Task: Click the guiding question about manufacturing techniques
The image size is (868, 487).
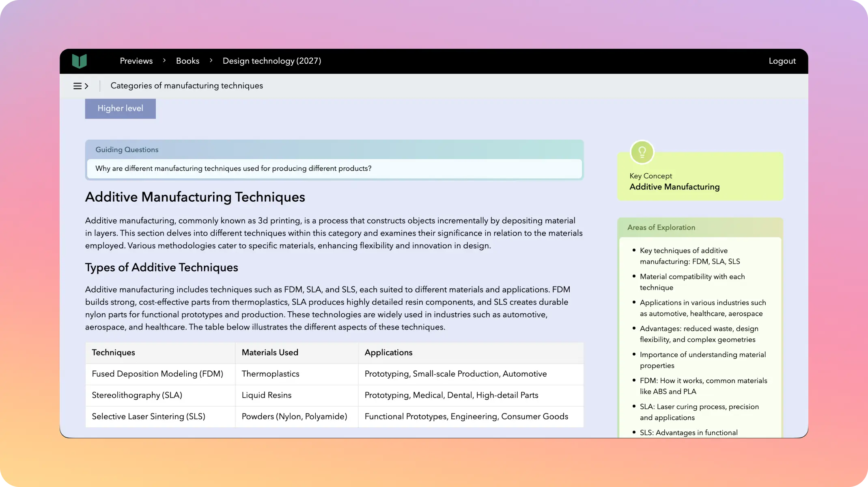Action: tap(233, 168)
